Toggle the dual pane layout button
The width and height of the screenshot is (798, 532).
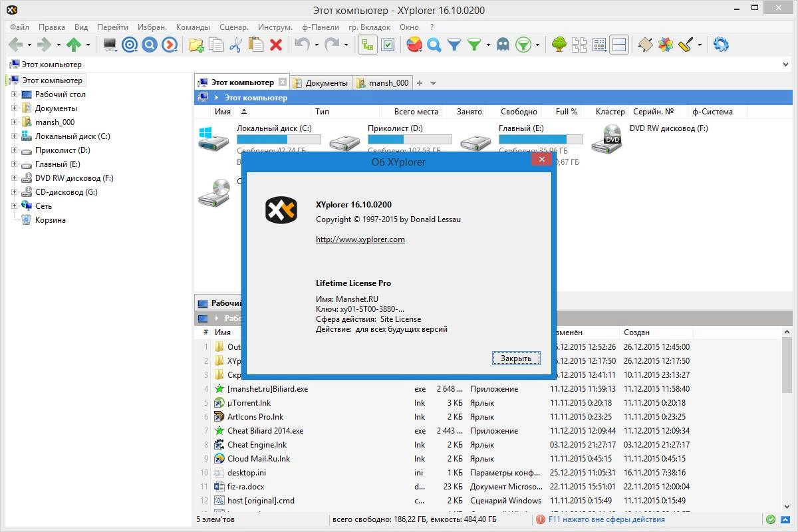pos(619,45)
